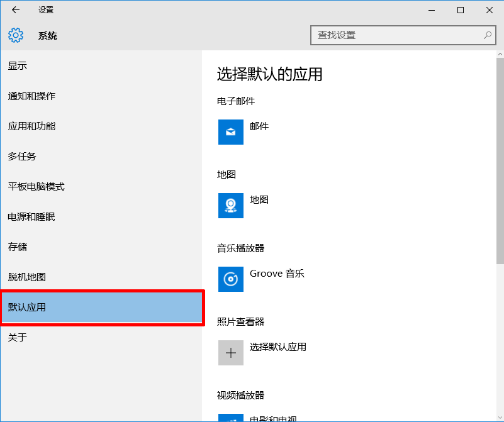Click the plus icon under 照片查看器

point(230,353)
